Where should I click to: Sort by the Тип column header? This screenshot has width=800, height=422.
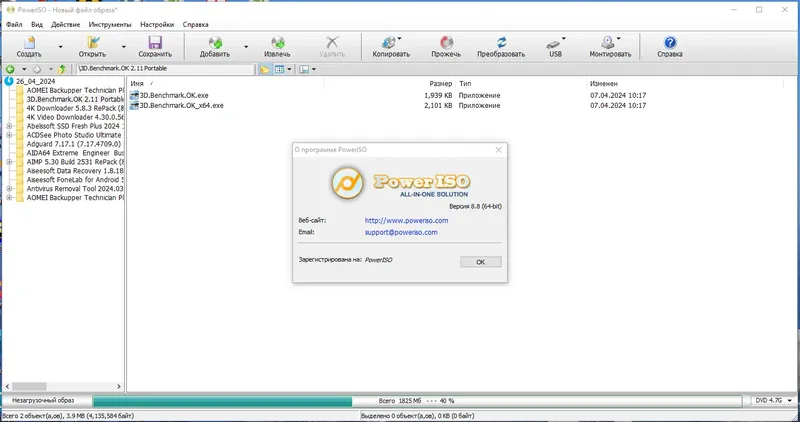coord(521,83)
